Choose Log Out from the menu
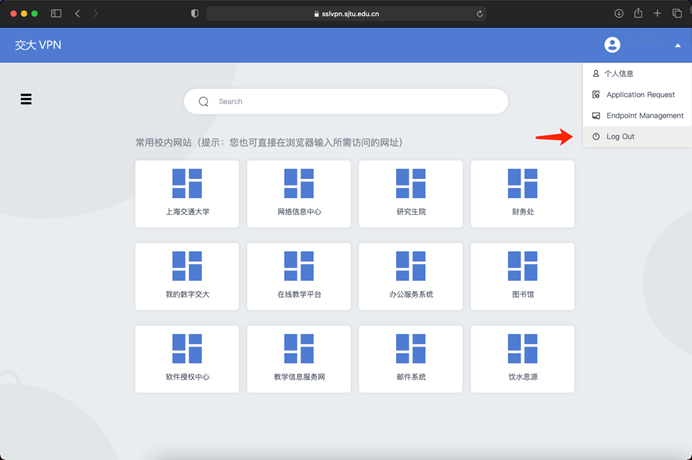The image size is (692, 460). [637, 136]
